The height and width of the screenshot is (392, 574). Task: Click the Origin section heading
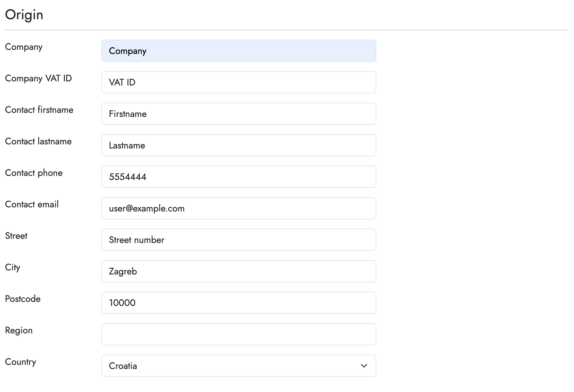pyautogui.click(x=24, y=14)
